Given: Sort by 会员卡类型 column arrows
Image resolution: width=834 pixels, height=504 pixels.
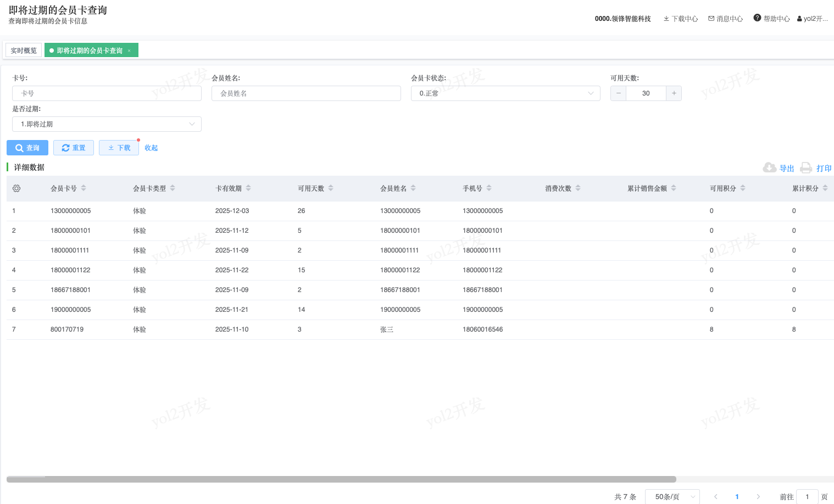Looking at the screenshot, I should (173, 188).
